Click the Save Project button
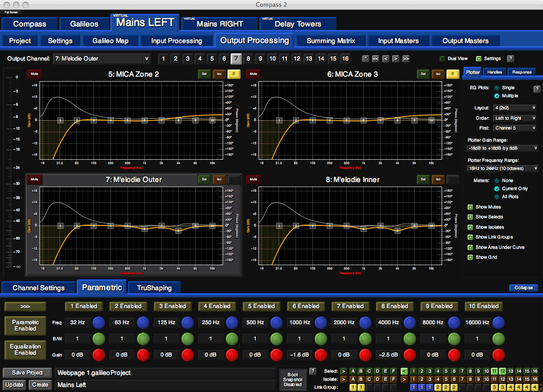 point(28,373)
